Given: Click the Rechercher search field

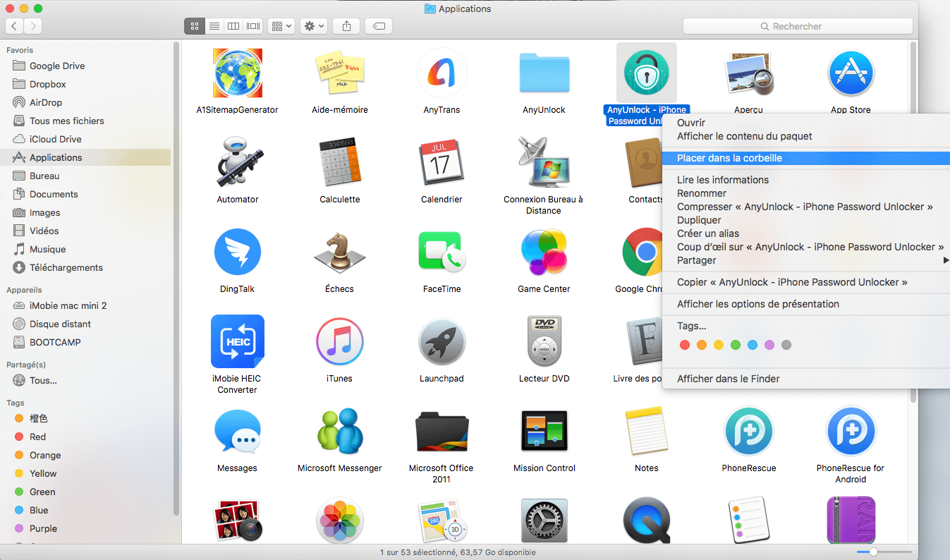Looking at the screenshot, I should coord(798,26).
